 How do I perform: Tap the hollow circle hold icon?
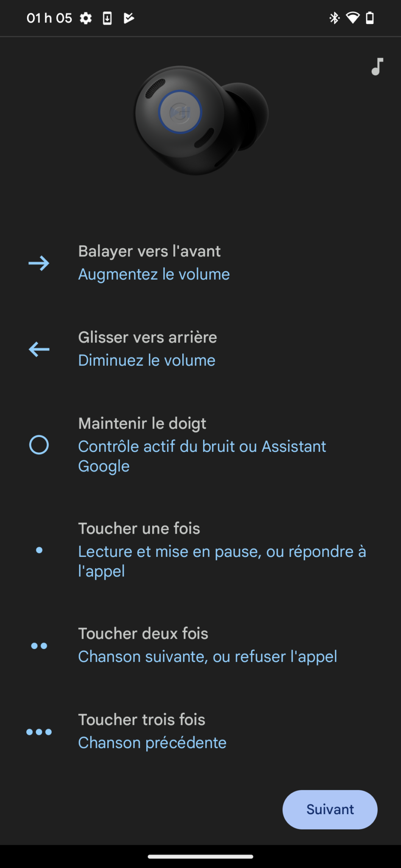[x=39, y=445]
